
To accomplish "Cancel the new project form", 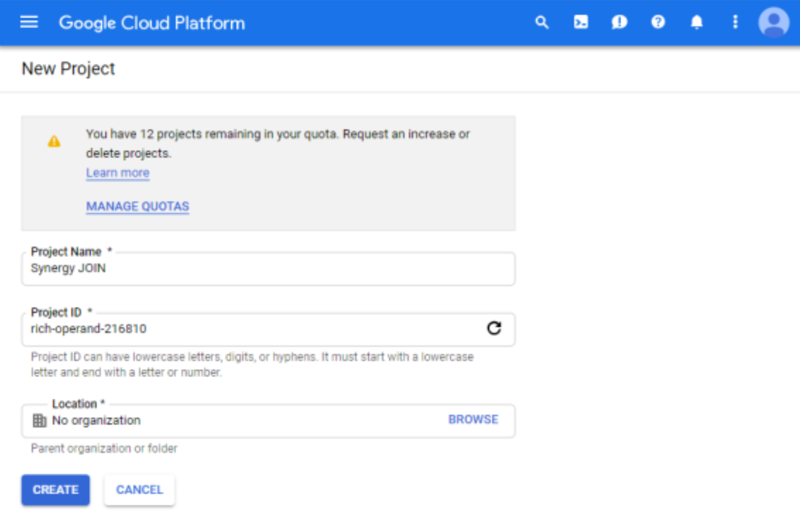I will (x=140, y=490).
